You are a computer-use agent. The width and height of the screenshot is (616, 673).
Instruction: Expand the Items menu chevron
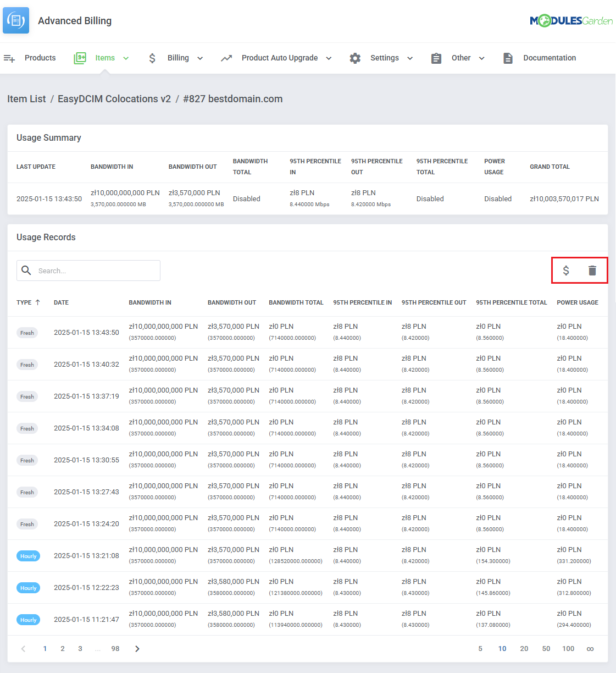tap(126, 58)
